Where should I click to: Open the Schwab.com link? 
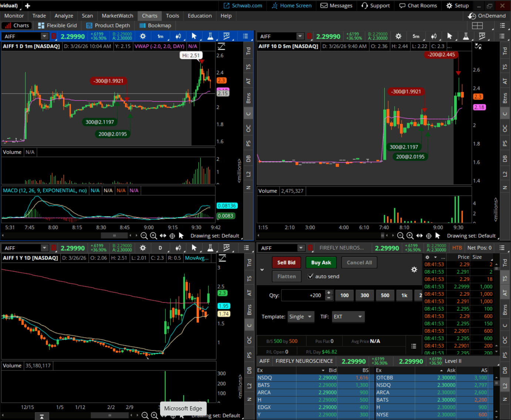pyautogui.click(x=243, y=6)
